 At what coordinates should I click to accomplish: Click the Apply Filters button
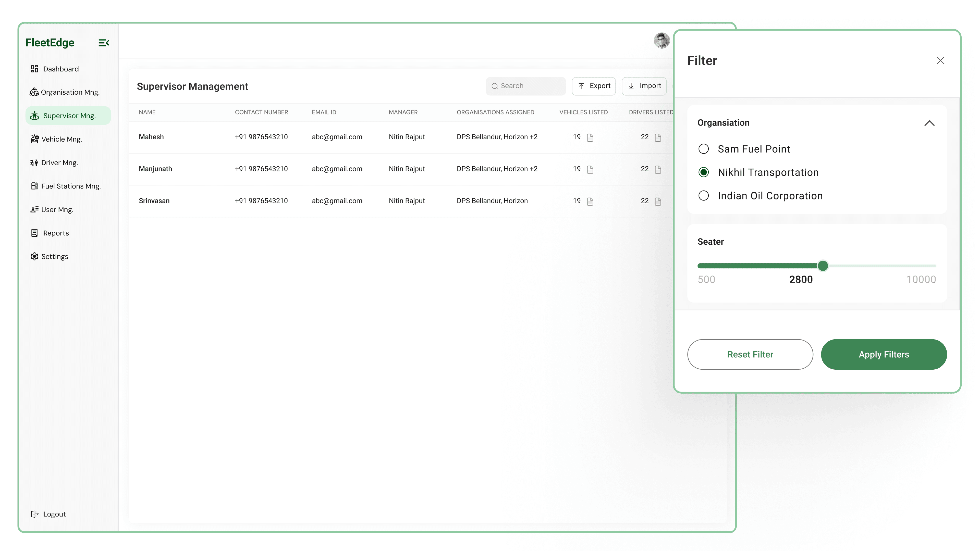pyautogui.click(x=884, y=354)
